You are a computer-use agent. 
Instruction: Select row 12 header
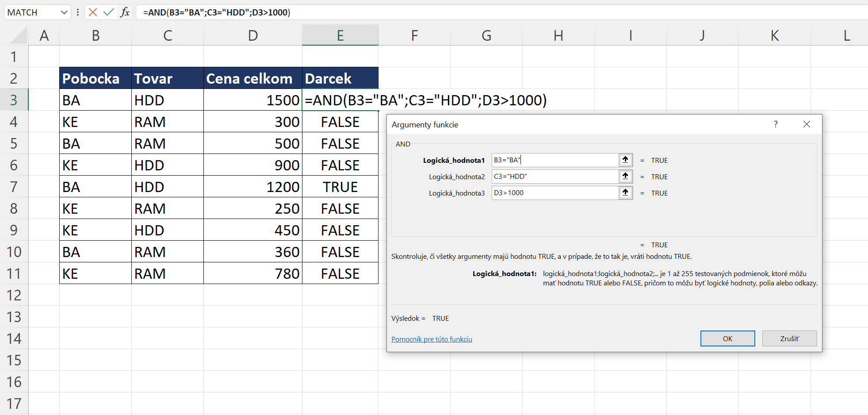[x=14, y=295]
